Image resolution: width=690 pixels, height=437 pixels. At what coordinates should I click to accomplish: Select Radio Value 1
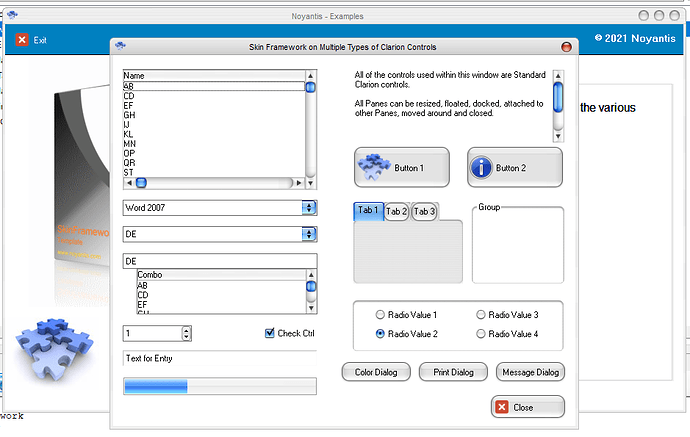406,315
